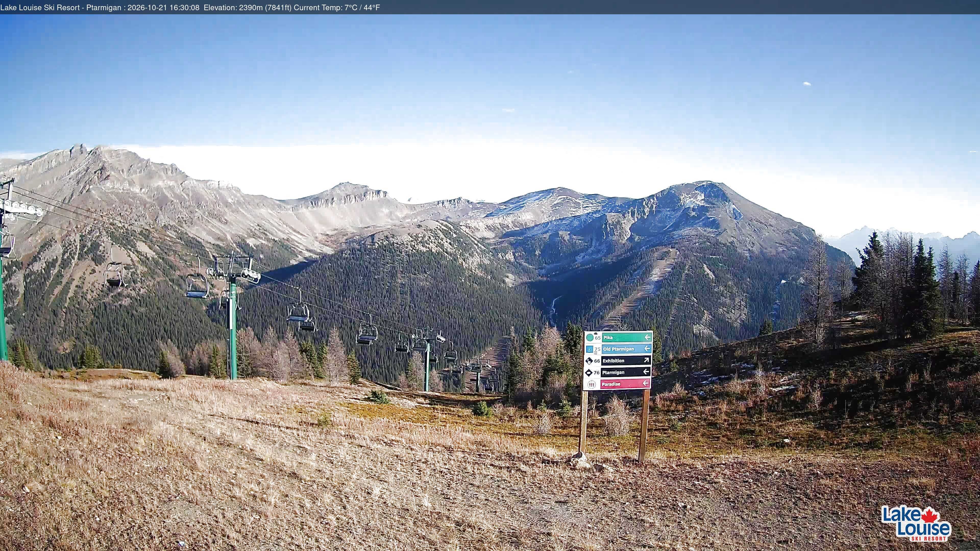Click the black diamond icon beside trail 66

pyautogui.click(x=589, y=361)
